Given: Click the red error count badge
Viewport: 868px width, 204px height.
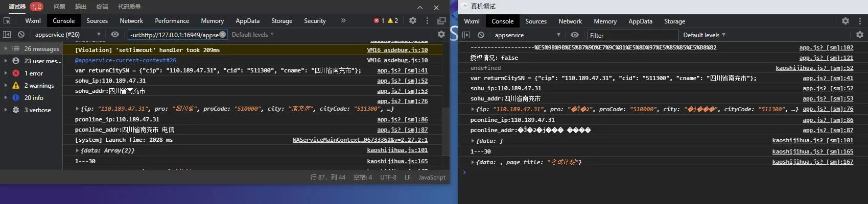Looking at the screenshot, I should [379, 21].
